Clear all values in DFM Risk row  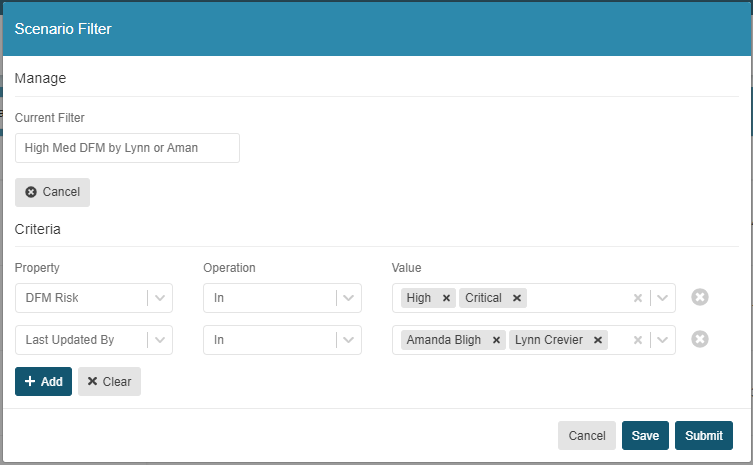tap(638, 298)
